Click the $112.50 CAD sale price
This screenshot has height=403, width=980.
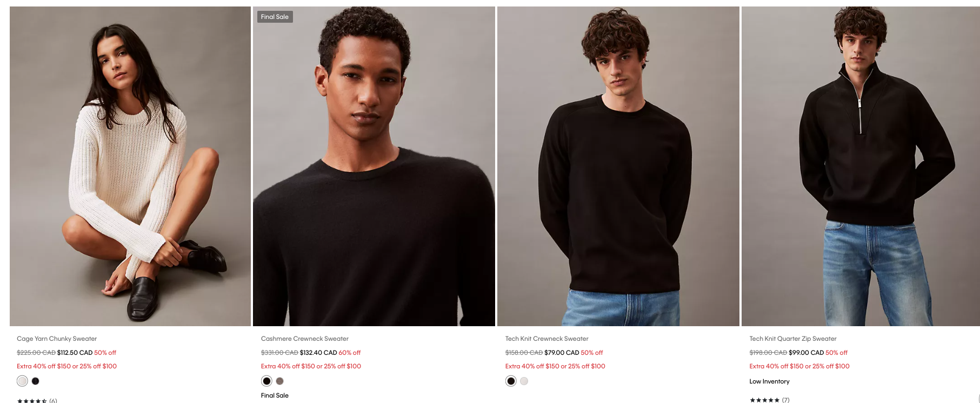(x=75, y=353)
